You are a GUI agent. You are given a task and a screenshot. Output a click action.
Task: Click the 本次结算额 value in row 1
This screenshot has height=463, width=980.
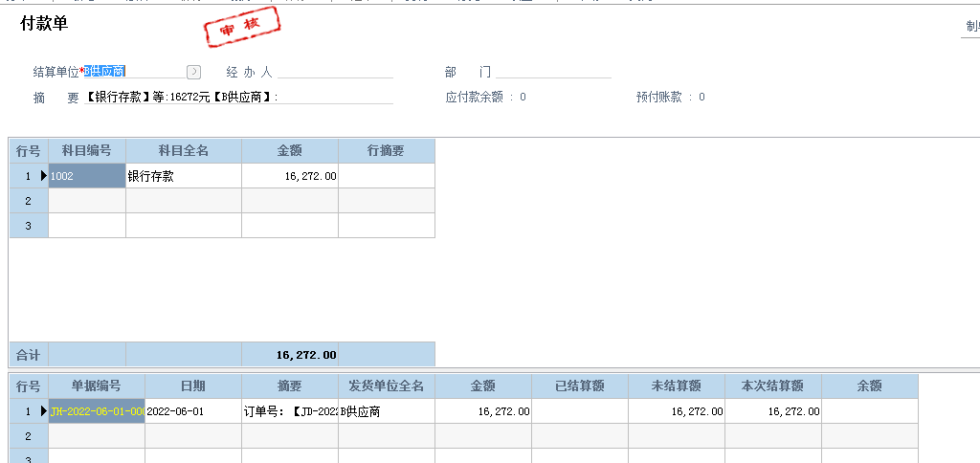(x=773, y=411)
